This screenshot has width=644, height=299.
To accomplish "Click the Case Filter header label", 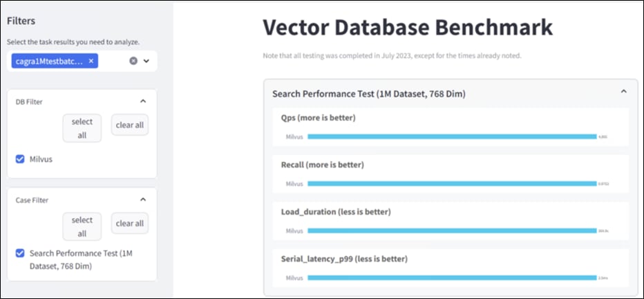I will [32, 200].
